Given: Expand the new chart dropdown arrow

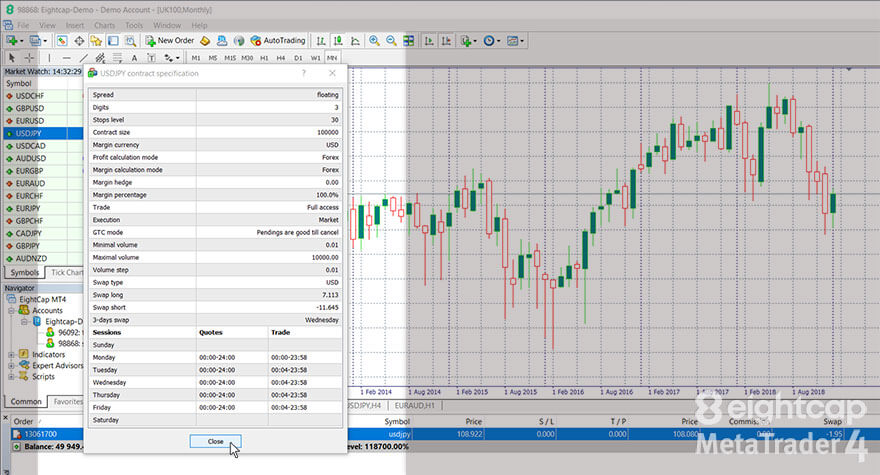Looking at the screenshot, I should [x=21, y=41].
